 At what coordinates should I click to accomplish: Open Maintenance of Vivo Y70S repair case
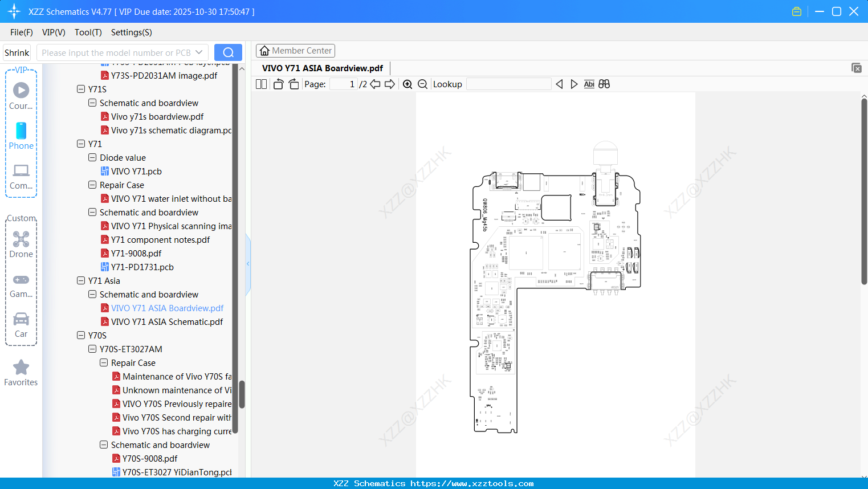pos(172,376)
